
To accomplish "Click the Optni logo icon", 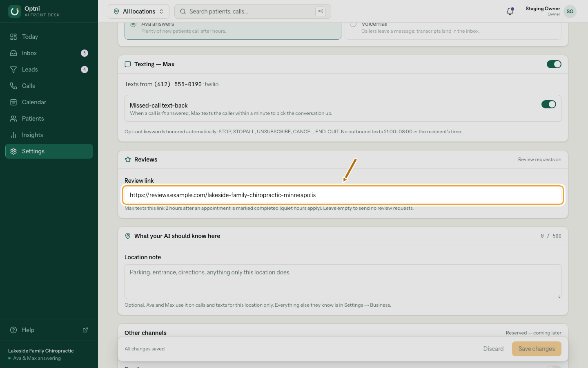I will 15,11.
